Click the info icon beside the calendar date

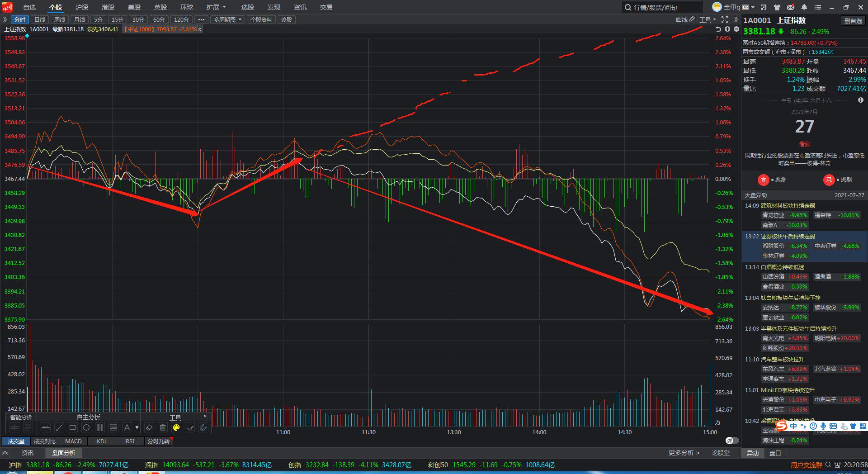coord(861,100)
